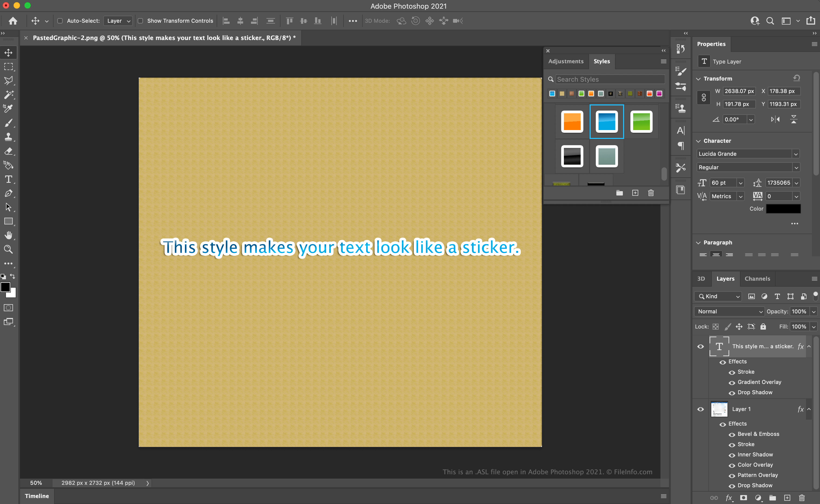Select the Type tool
820x504 pixels.
coord(8,179)
